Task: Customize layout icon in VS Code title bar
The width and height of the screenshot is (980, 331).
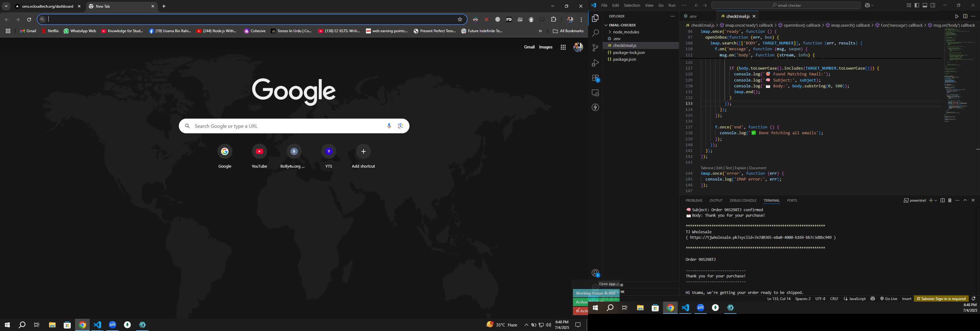Action: click(908, 5)
